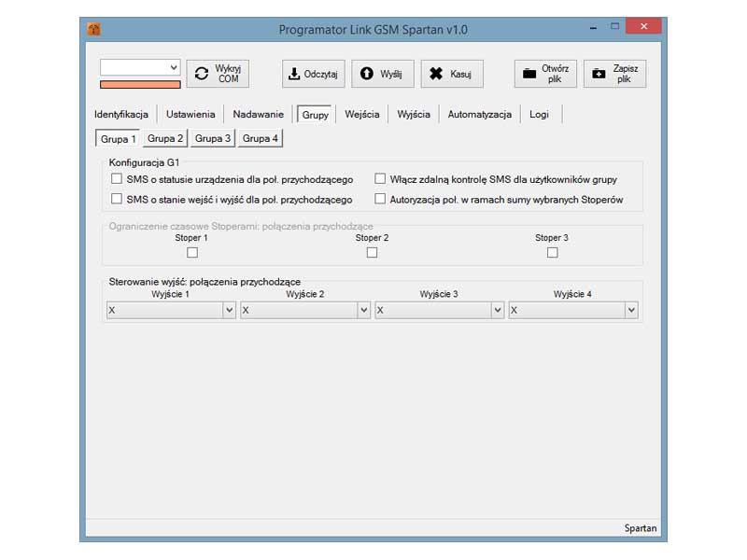Toggle the Stoper 3 checkbox

coord(552,252)
